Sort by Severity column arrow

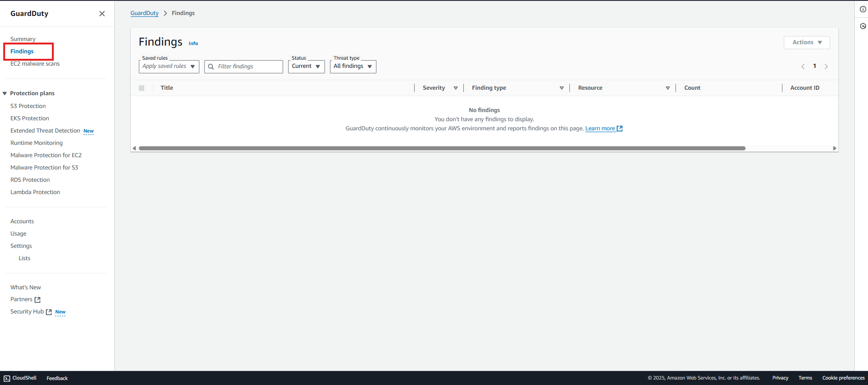[456, 88]
